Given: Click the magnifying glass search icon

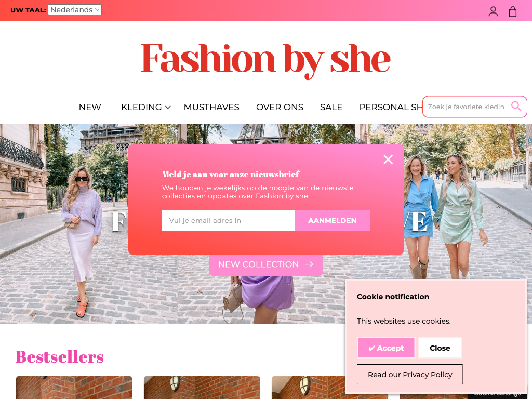Looking at the screenshot, I should point(516,106).
